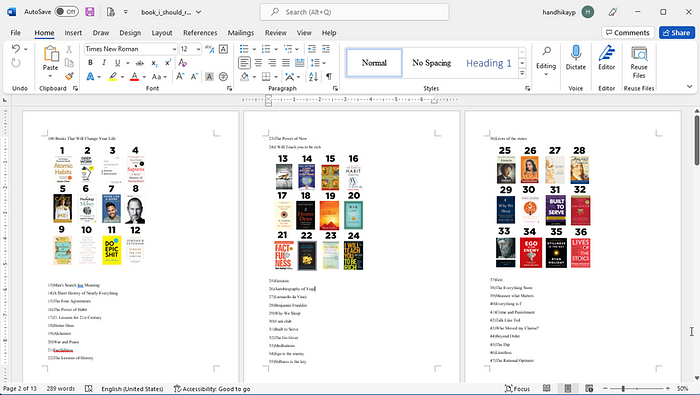The width and height of the screenshot is (700, 395).
Task: Toggle AutoSave switch
Action: [67, 12]
